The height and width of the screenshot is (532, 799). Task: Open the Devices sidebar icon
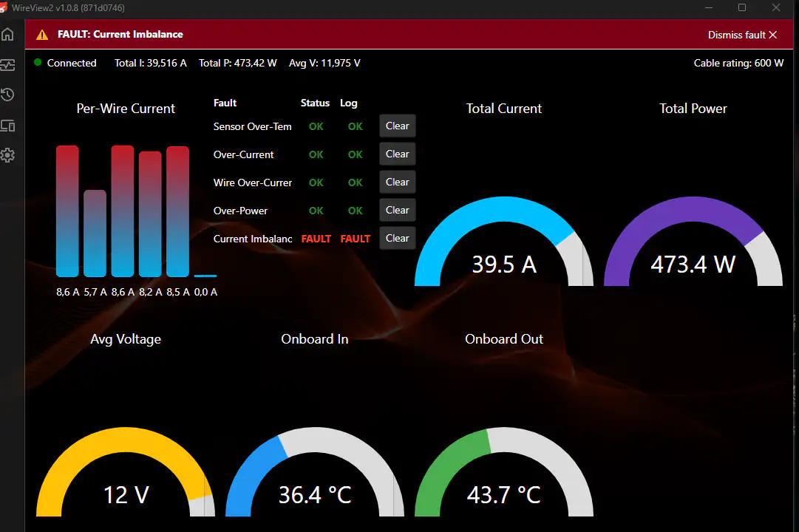(x=7, y=126)
